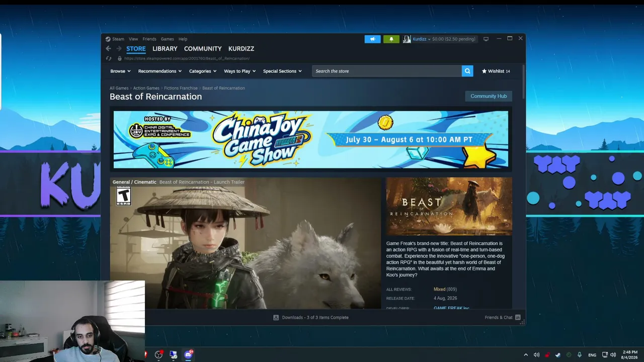Click the Steam page vertical scrollbar
Image resolution: width=644 pixels, height=362 pixels.
click(x=523, y=82)
